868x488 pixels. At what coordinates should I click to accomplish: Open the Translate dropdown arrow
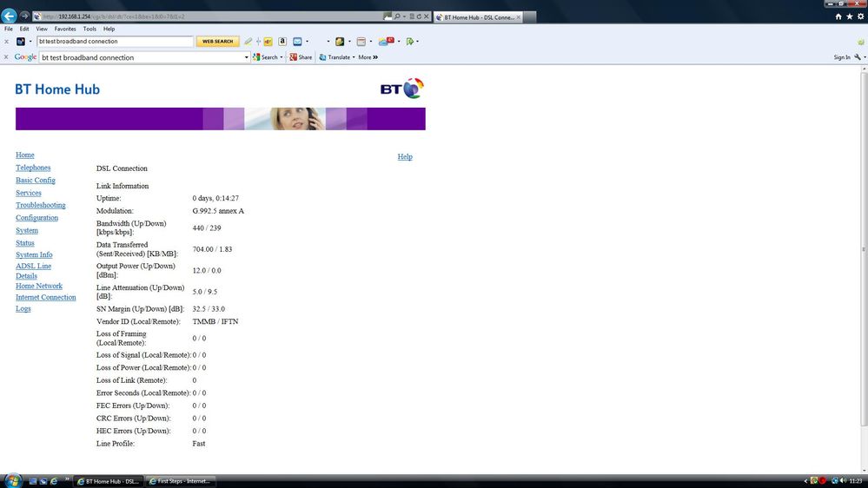click(x=354, y=57)
